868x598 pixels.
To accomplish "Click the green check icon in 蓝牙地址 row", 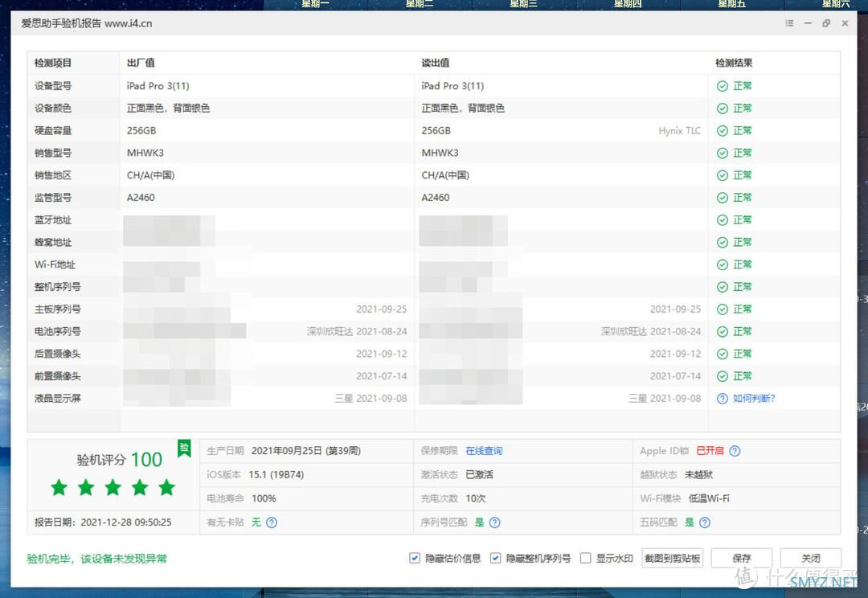I will (x=723, y=219).
